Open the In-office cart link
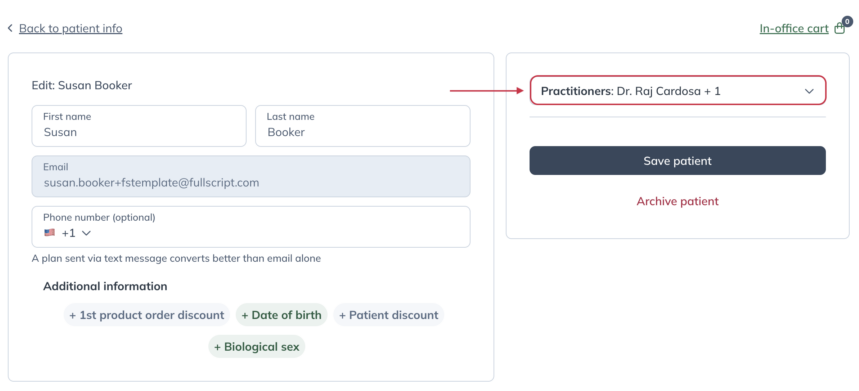The image size is (859, 391). coord(794,28)
